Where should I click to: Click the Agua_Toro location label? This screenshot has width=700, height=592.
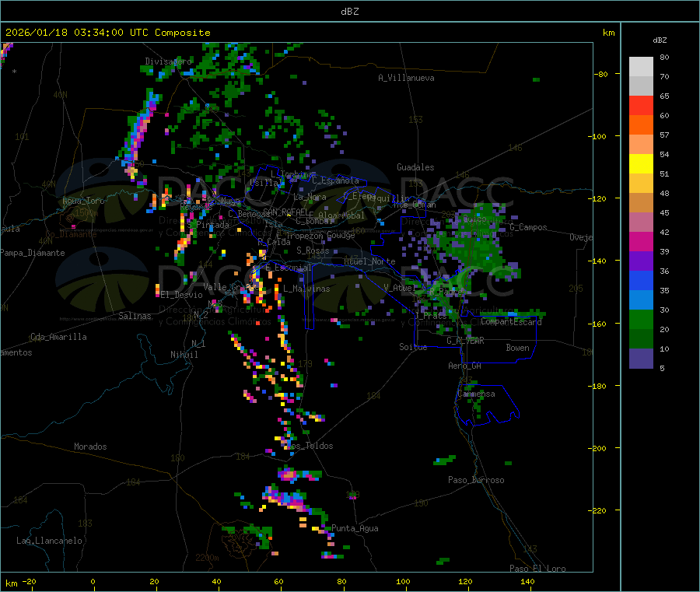(83, 201)
